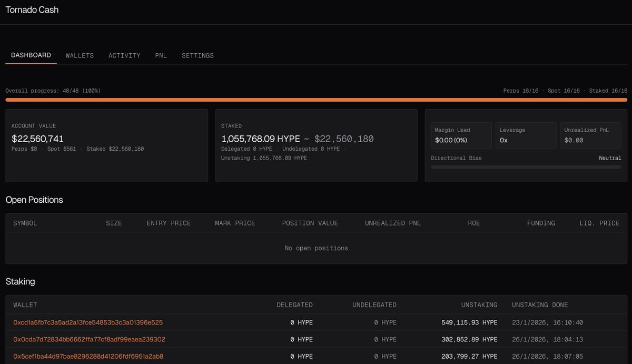Viewport: 632px width, 364px height.
Task: Click the SIZE column header
Action: click(x=114, y=223)
